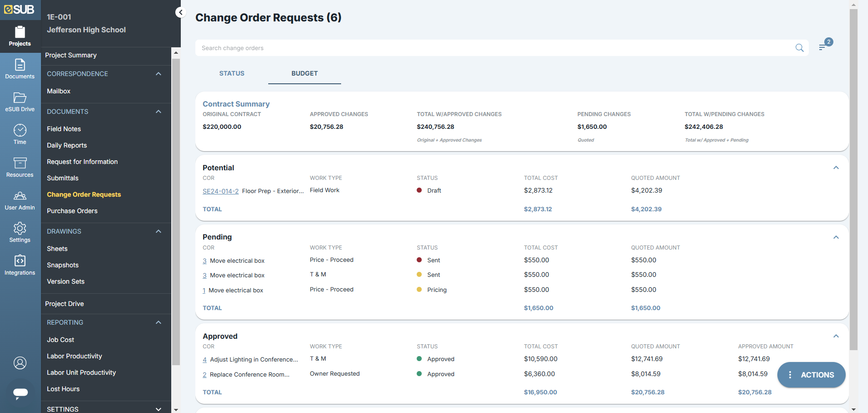The height and width of the screenshot is (413, 868).
Task: Open change order SE24-014-2
Action: pos(220,191)
